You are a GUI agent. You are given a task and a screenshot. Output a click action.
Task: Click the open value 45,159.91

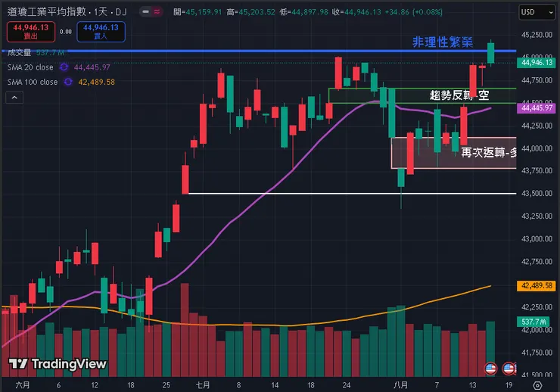(x=204, y=12)
